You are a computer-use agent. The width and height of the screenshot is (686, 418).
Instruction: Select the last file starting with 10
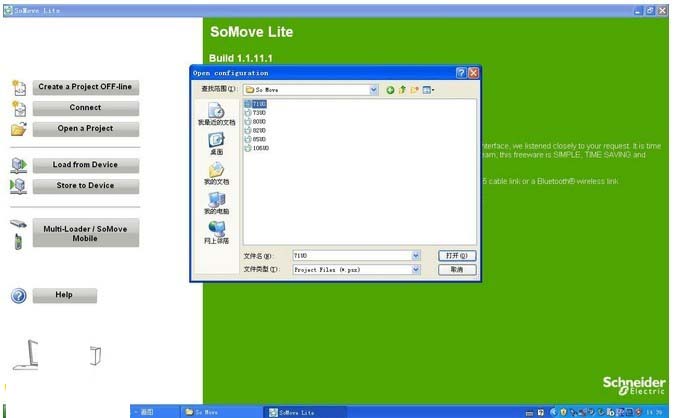coord(257,148)
